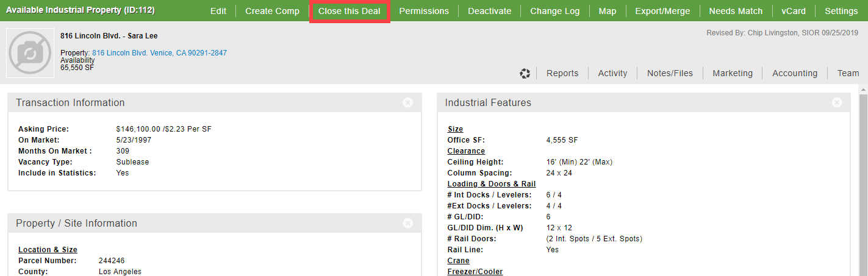Viewport: 868px width, 276px height.
Task: Open Settings in the green toolbar
Action: click(x=841, y=11)
